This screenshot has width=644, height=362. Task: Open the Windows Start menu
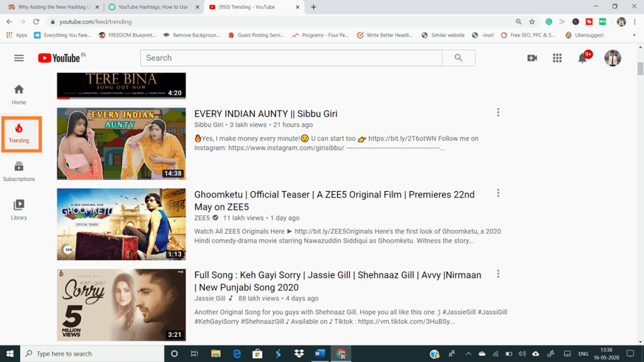tap(10, 354)
